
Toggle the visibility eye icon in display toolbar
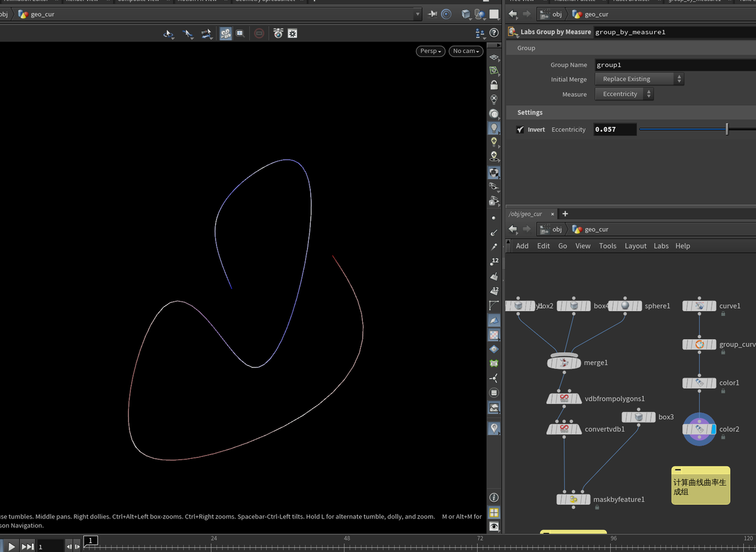click(494, 526)
